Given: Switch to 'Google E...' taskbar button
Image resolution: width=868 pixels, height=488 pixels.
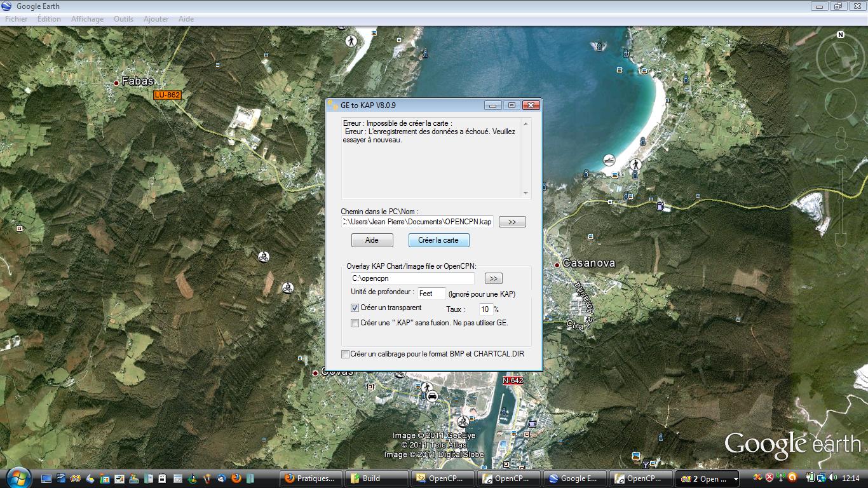Looking at the screenshot, I should (x=574, y=478).
